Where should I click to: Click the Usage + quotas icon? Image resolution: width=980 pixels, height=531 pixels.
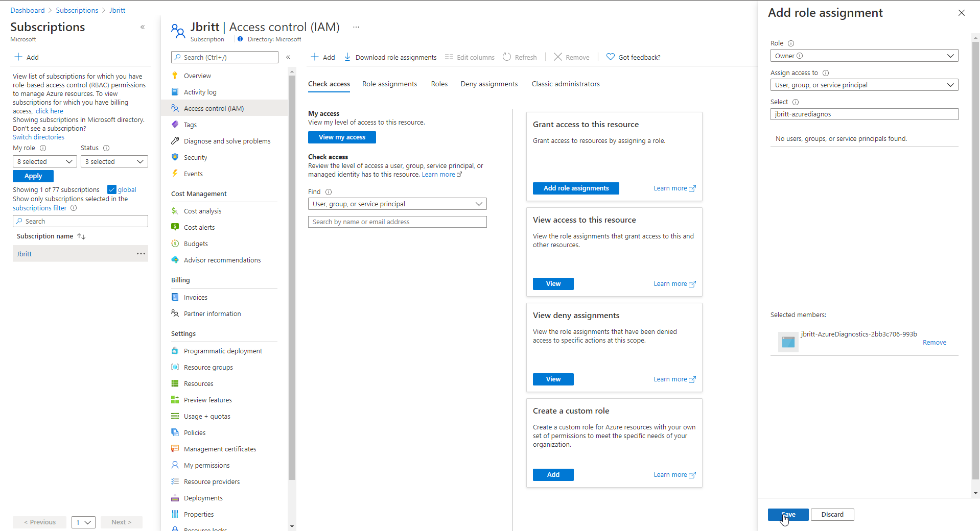pyautogui.click(x=175, y=416)
